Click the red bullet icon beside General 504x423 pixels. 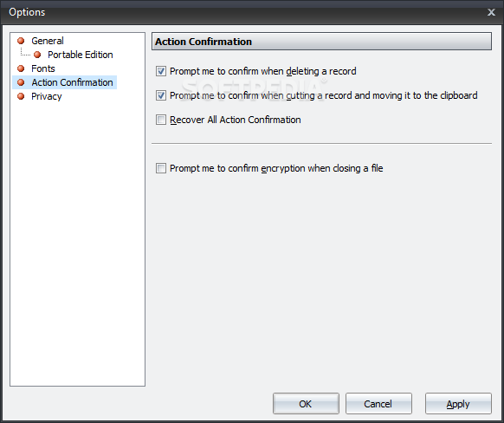pos(21,41)
